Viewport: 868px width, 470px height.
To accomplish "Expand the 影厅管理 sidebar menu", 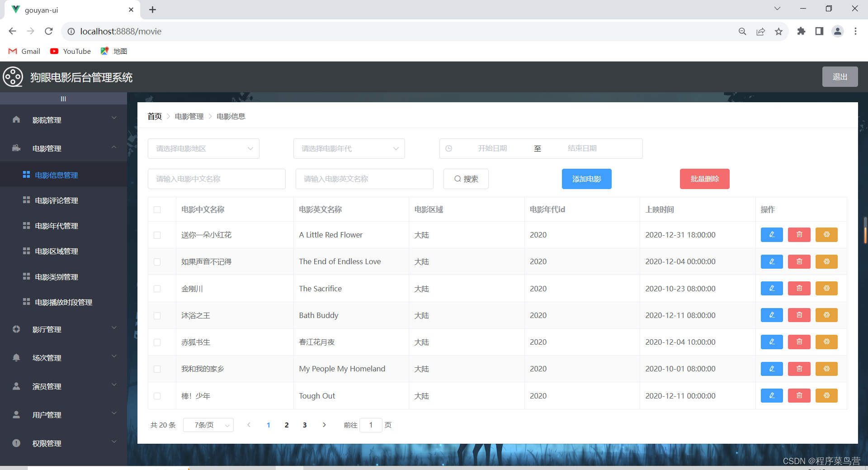I will [63, 329].
